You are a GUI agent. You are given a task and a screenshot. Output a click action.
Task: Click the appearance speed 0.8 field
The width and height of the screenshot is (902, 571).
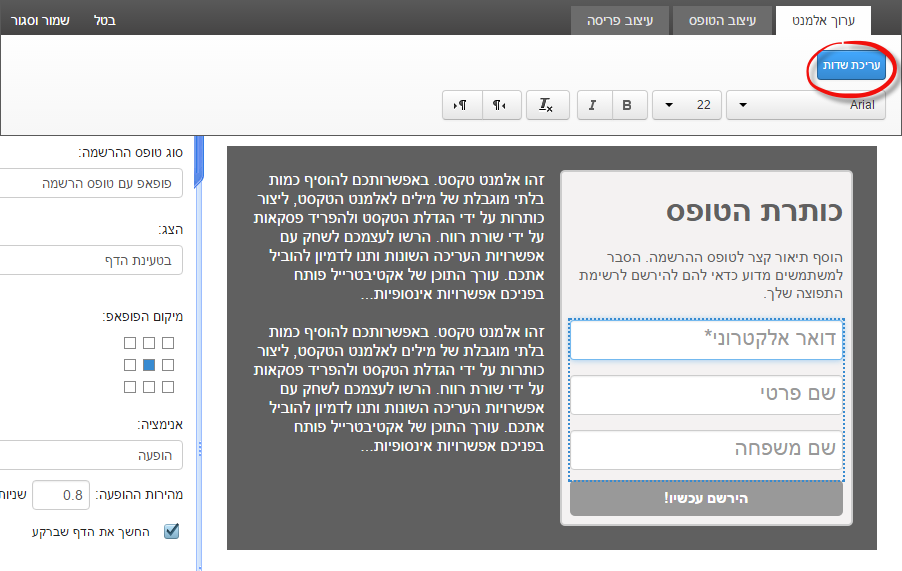click(61, 495)
